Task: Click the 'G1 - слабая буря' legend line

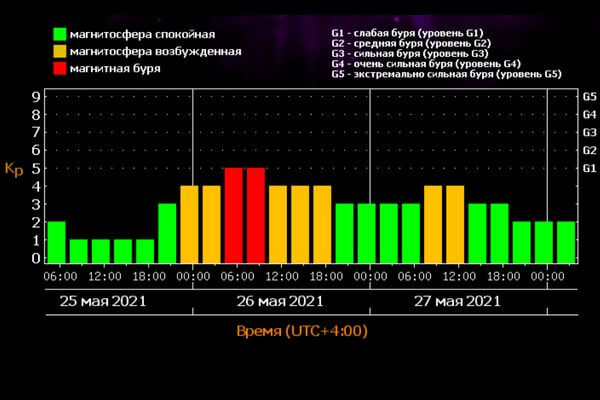Action: click(407, 32)
